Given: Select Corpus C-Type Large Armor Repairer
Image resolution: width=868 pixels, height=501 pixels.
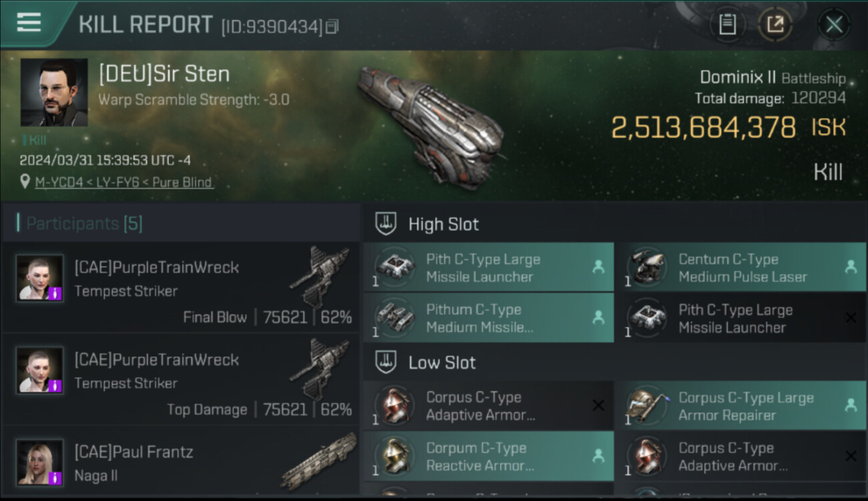Looking at the screenshot, I should tap(741, 406).
